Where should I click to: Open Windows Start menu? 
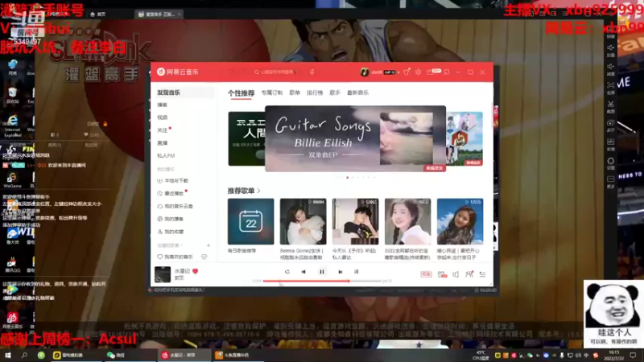(x=7, y=355)
